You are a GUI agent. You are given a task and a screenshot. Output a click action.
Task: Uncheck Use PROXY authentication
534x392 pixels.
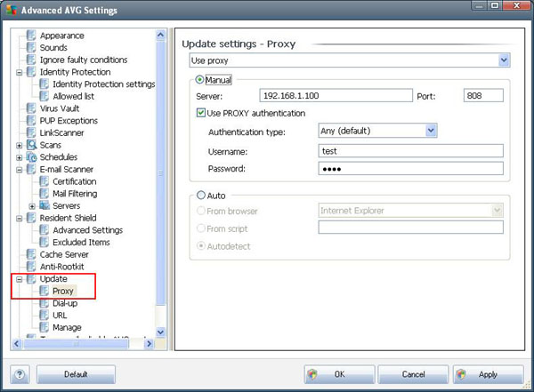tap(201, 113)
